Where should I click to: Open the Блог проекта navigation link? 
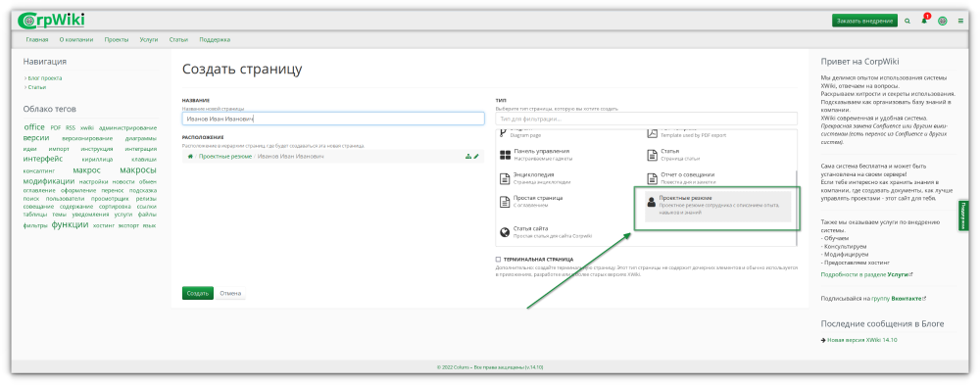[x=44, y=78]
